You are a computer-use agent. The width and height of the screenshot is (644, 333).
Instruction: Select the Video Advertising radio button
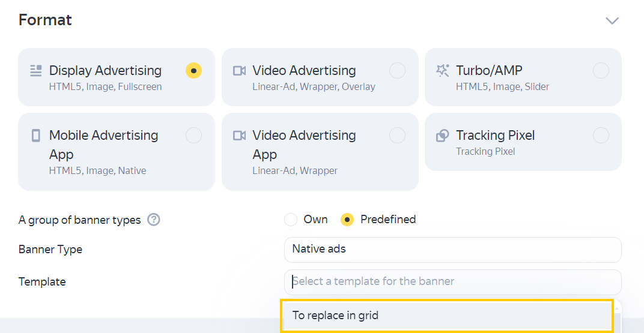tap(397, 71)
